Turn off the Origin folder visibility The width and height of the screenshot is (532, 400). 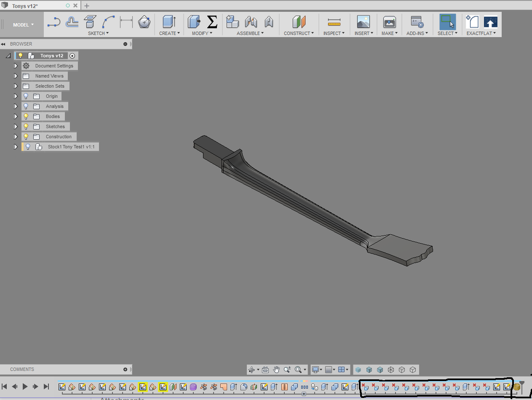pos(26,96)
